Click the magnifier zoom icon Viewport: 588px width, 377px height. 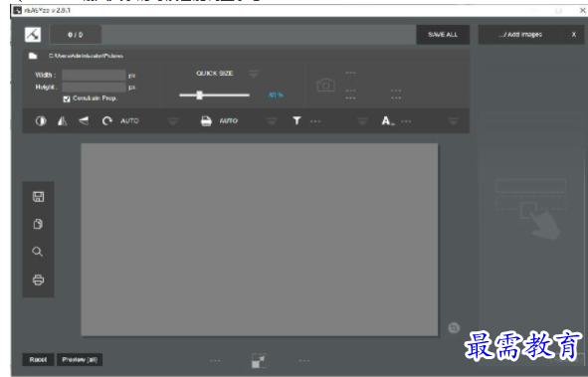pos(38,252)
